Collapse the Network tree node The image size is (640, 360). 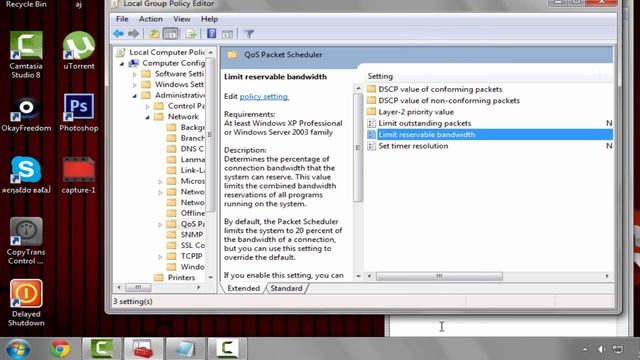pos(148,117)
